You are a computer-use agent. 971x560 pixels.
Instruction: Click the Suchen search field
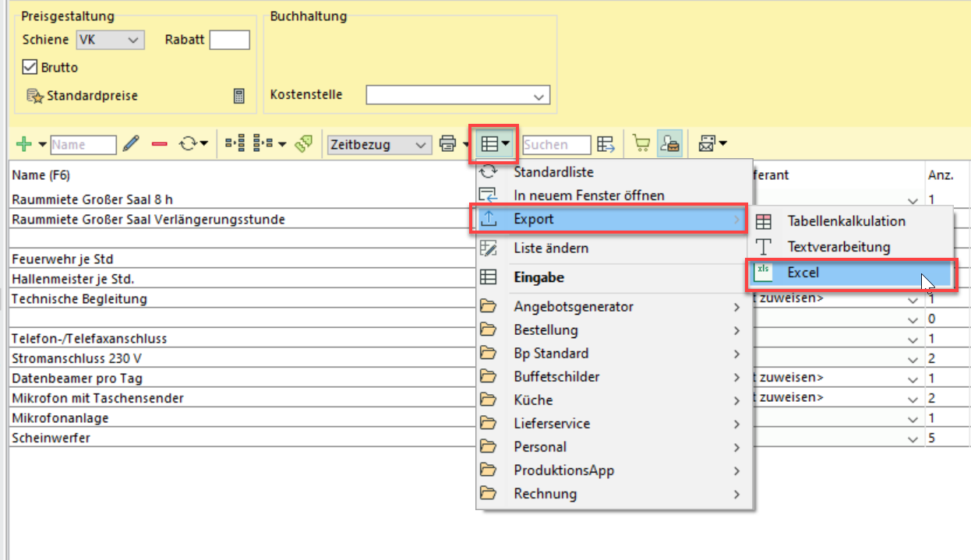pyautogui.click(x=556, y=144)
